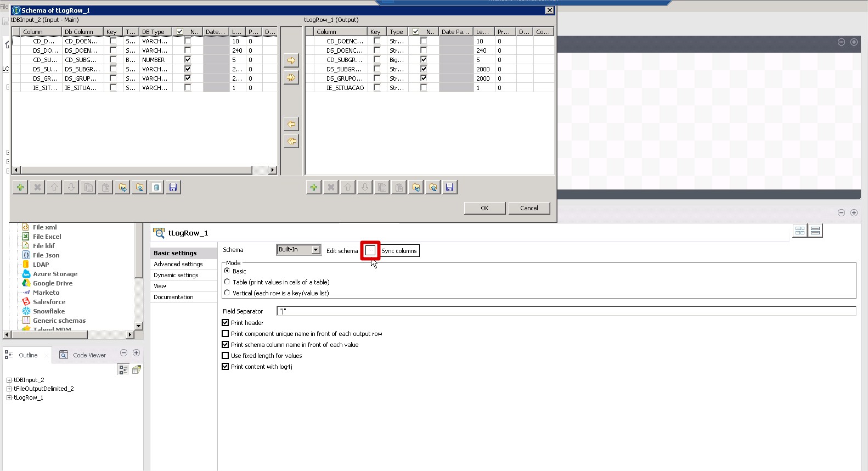
Task: Click the Field Separator input field
Action: pyautogui.click(x=566, y=311)
